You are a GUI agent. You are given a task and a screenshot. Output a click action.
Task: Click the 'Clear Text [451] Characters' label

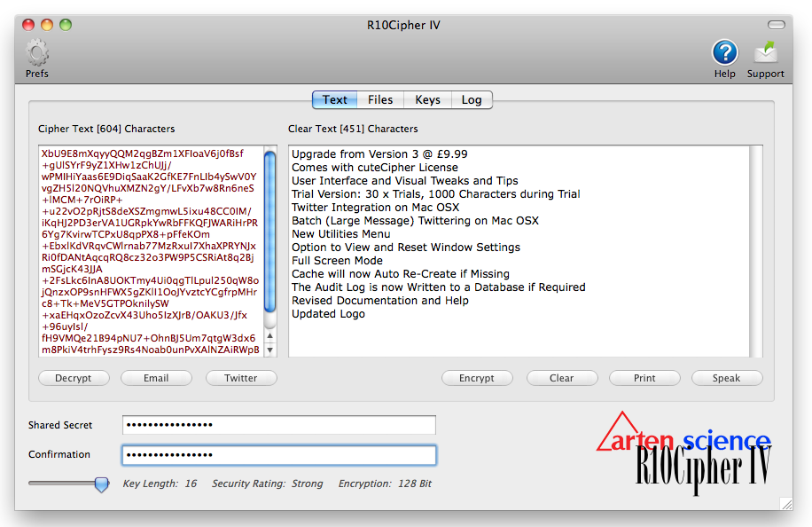pyautogui.click(x=353, y=129)
